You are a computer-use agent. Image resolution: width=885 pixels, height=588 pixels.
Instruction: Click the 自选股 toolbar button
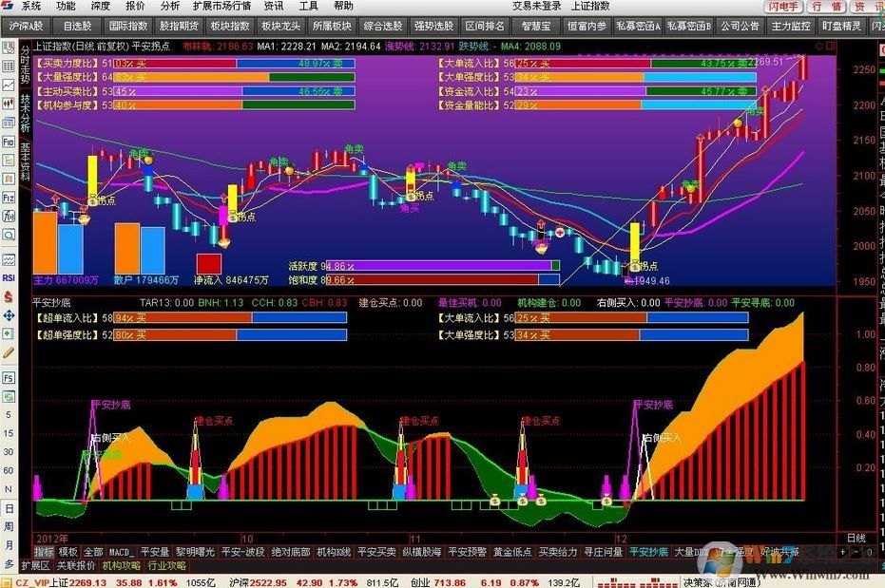coord(77,26)
